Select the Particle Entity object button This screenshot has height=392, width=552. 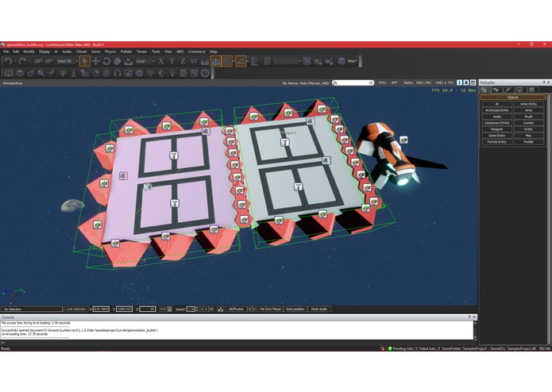point(496,142)
